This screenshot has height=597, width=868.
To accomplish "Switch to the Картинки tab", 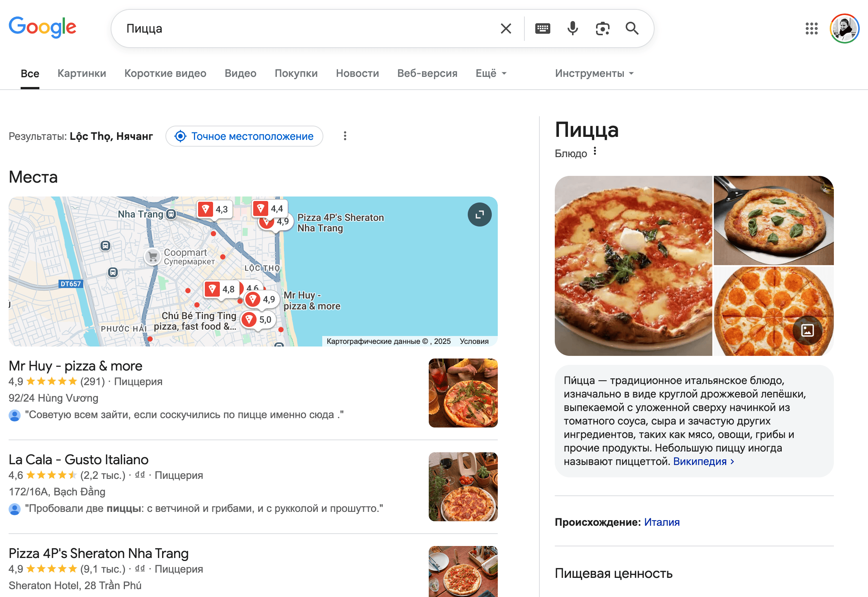I will [82, 73].
